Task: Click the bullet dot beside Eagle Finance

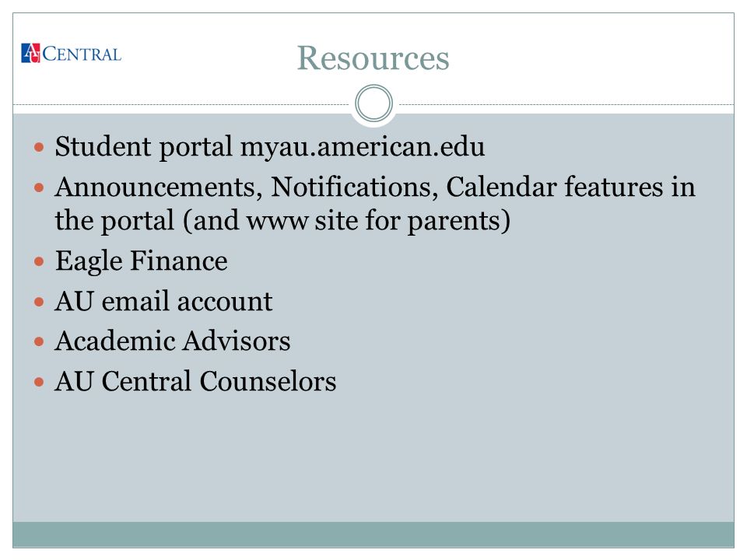Action: 39,261
